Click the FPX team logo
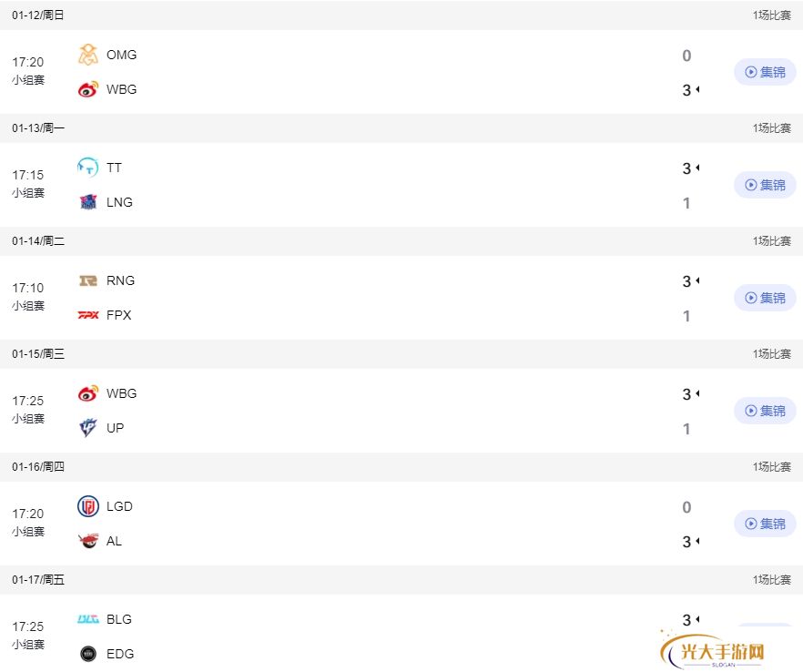The image size is (803, 672). [x=88, y=315]
